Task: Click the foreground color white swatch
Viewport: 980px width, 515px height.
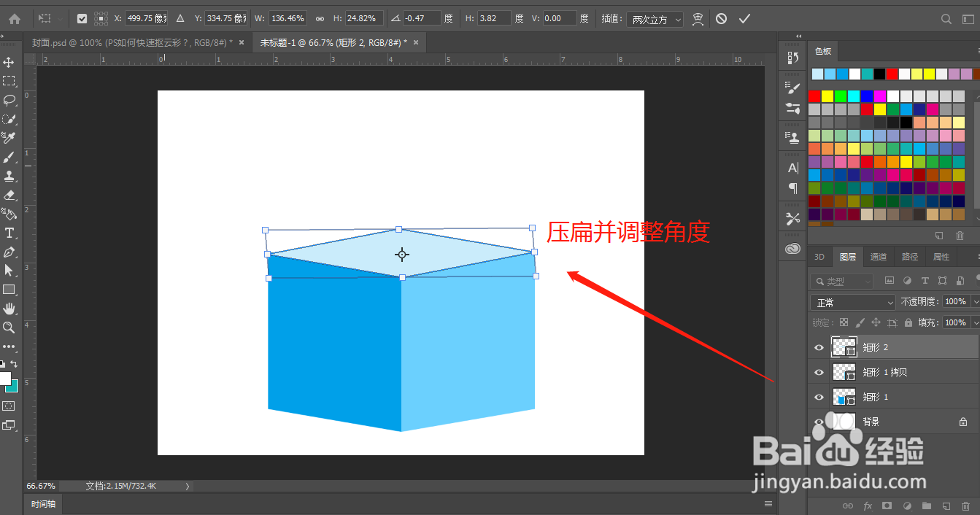Action: click(4, 379)
